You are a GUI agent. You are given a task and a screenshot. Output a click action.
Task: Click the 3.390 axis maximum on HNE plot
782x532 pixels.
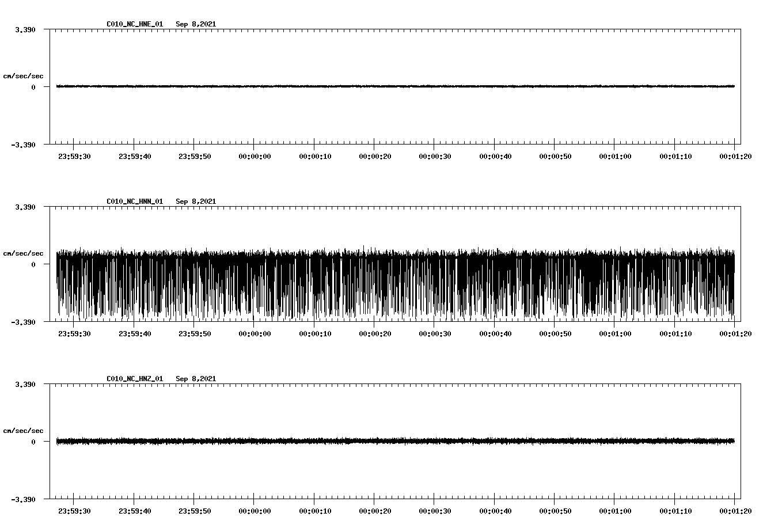point(25,29)
